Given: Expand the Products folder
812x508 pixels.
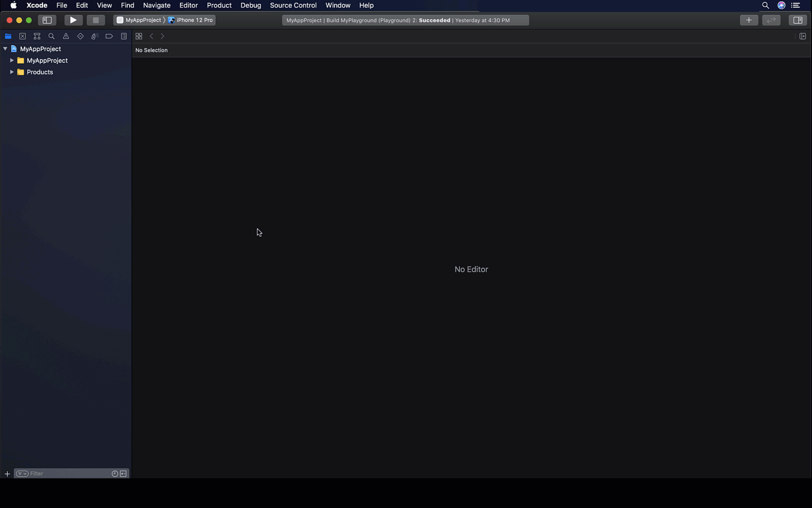Looking at the screenshot, I should point(12,72).
